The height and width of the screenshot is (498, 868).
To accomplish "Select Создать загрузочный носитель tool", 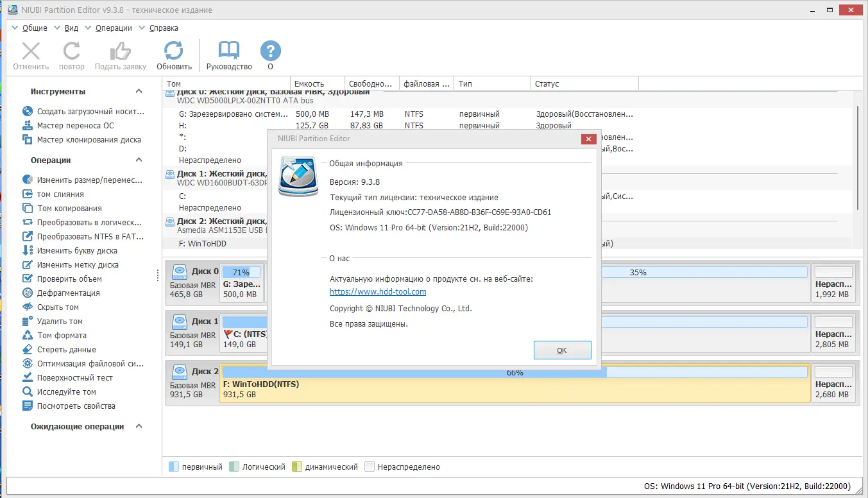I will point(83,112).
